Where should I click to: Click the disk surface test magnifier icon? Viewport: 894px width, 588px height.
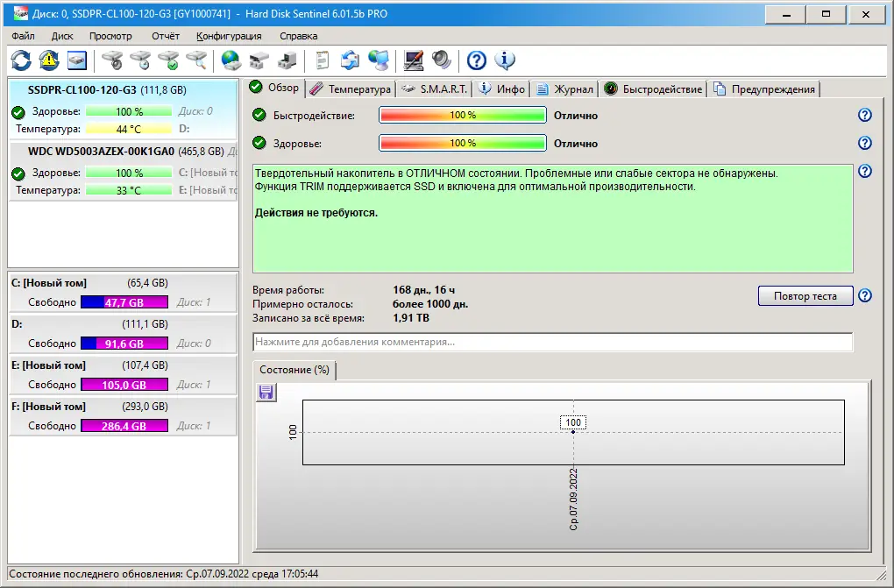click(196, 60)
